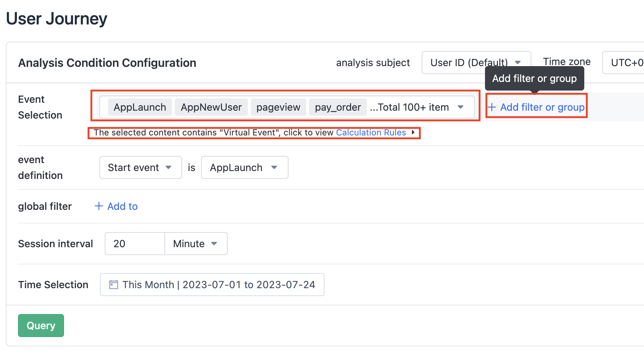
Task: Click the plus icon beside Add filter or group
Action: click(491, 107)
